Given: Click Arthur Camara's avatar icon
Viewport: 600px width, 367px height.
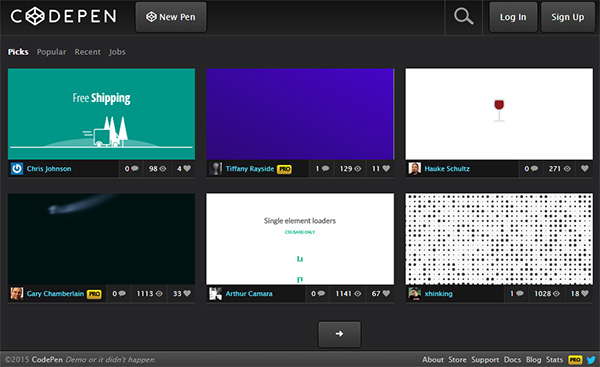Looking at the screenshot, I should click(215, 294).
